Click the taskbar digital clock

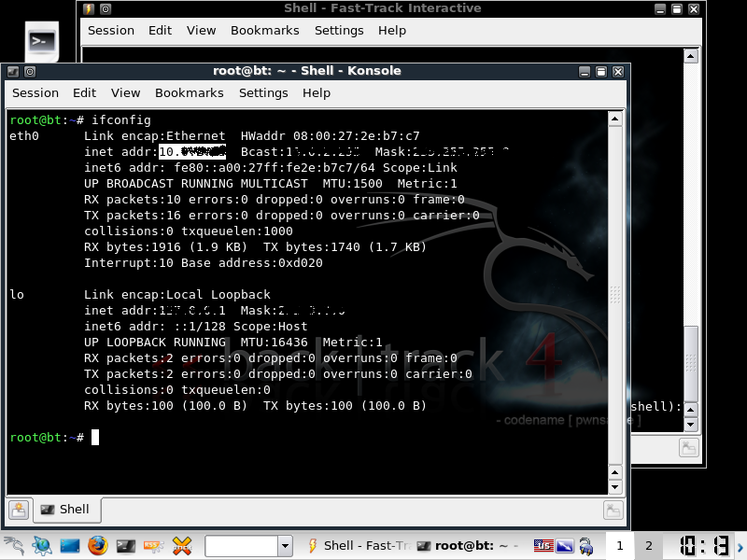coord(704,546)
